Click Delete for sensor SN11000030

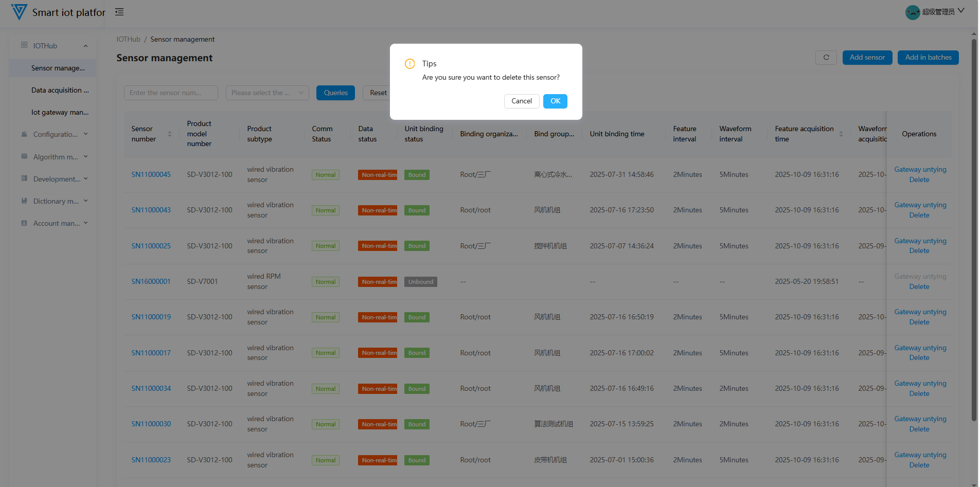919,429
